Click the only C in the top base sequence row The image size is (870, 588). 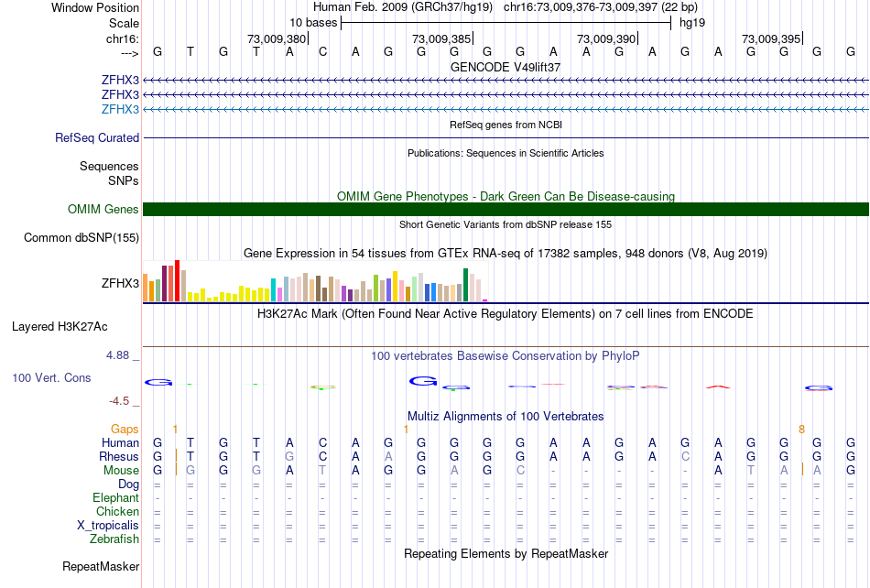tap(322, 52)
